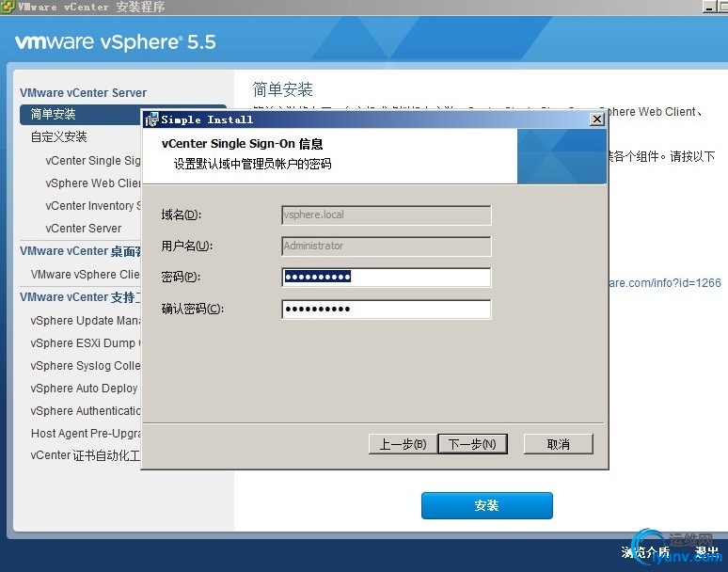The height and width of the screenshot is (572, 728).
Task: Select VMware vSphere Client sidebar item
Action: [x=86, y=275]
